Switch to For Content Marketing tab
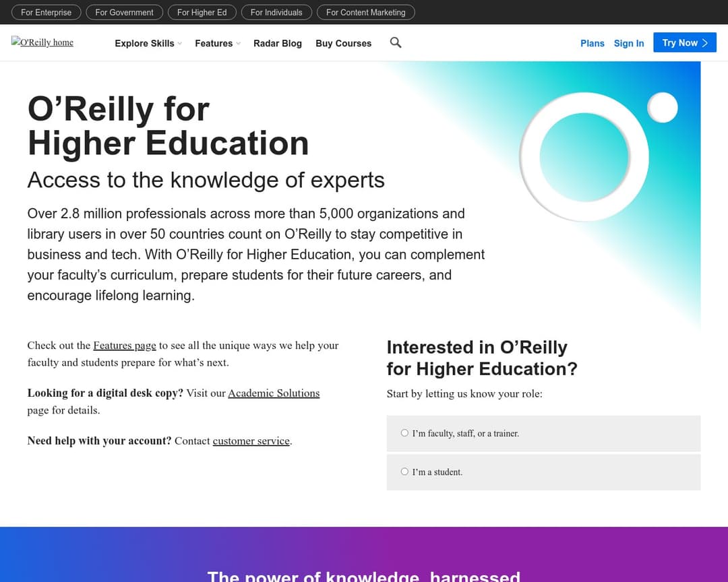Image resolution: width=728 pixels, height=582 pixels. [365, 13]
